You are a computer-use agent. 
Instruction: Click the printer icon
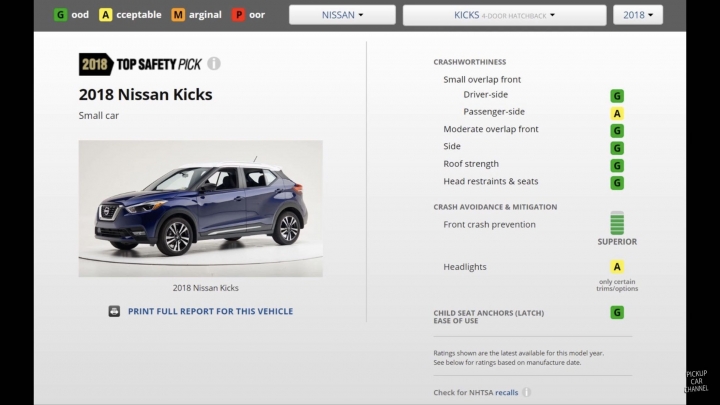pyautogui.click(x=114, y=311)
